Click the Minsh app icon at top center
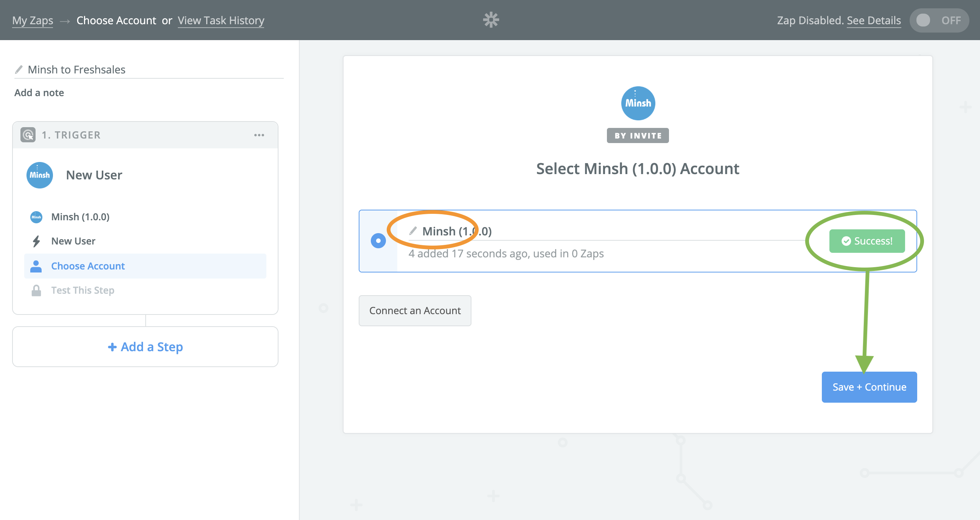Viewport: 980px width, 520px height. pos(638,103)
